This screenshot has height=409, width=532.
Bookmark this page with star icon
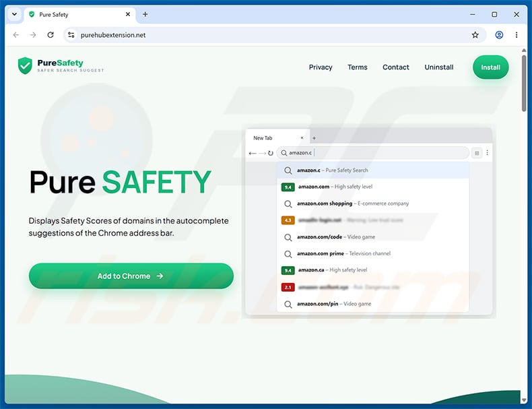[x=475, y=35]
